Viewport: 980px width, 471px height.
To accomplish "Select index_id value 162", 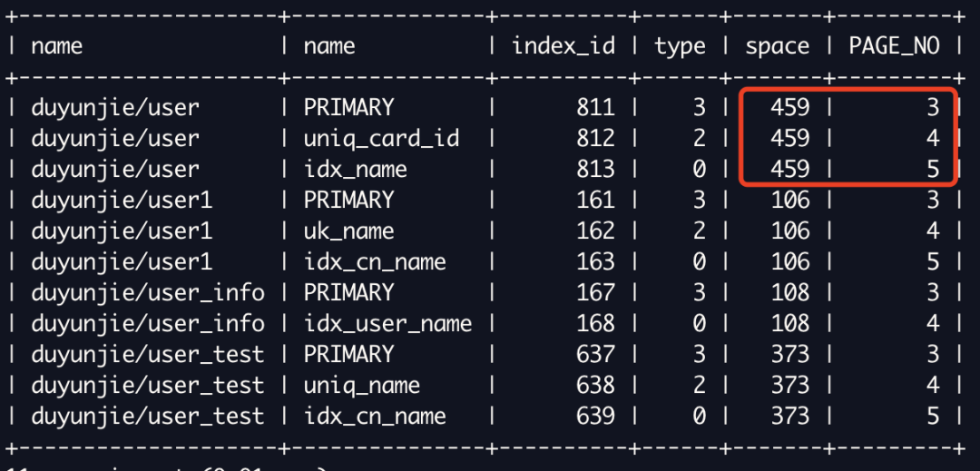I will (x=595, y=231).
